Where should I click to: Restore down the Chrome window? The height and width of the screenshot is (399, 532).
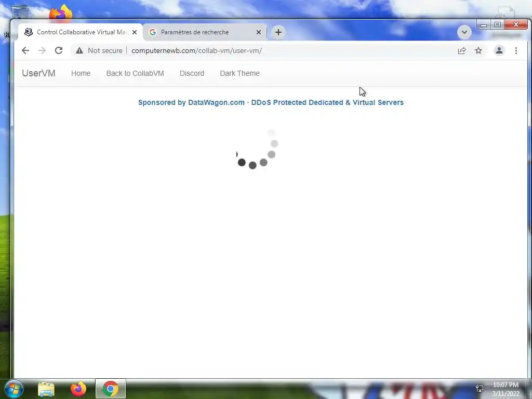497,24
